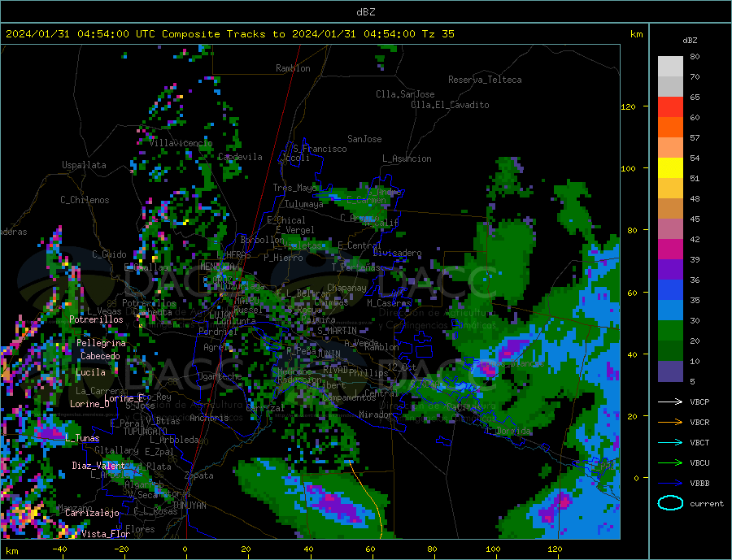Select the red 60 dBZ color swatch
732x560 pixels.
point(670,106)
